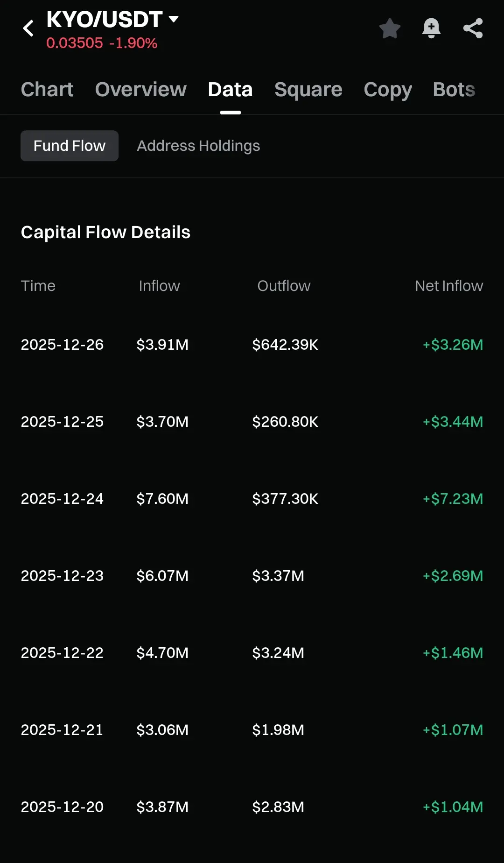
Task: Open the Overview tab
Action: click(x=140, y=90)
